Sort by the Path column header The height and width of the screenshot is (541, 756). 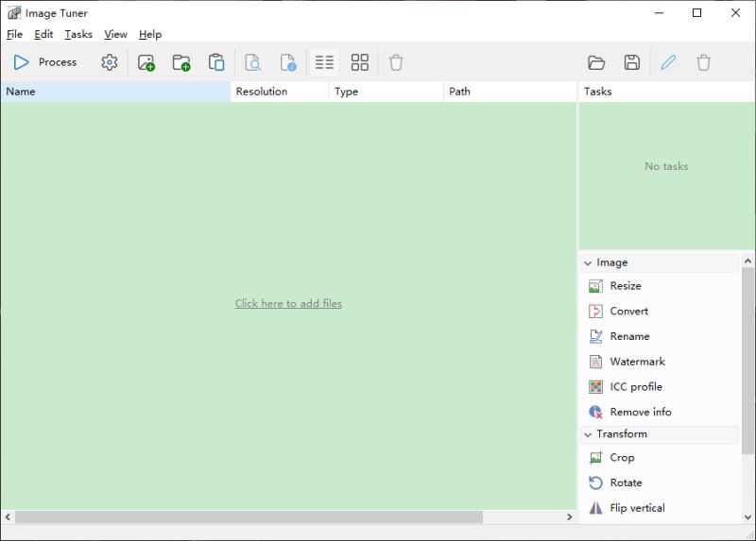[x=510, y=92]
